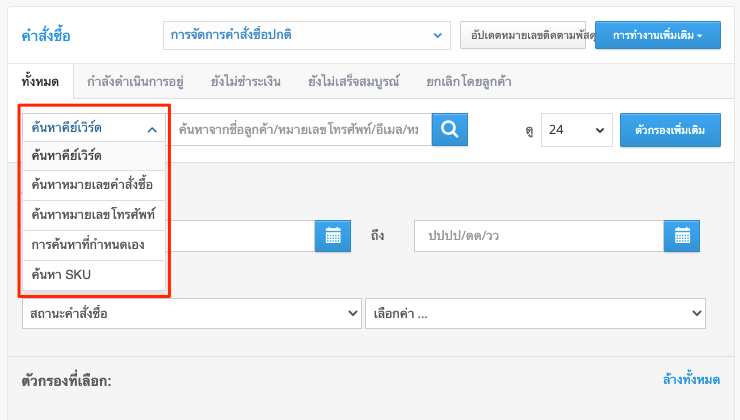Click the magnifier search button
This screenshot has width=740, height=420.
click(449, 129)
